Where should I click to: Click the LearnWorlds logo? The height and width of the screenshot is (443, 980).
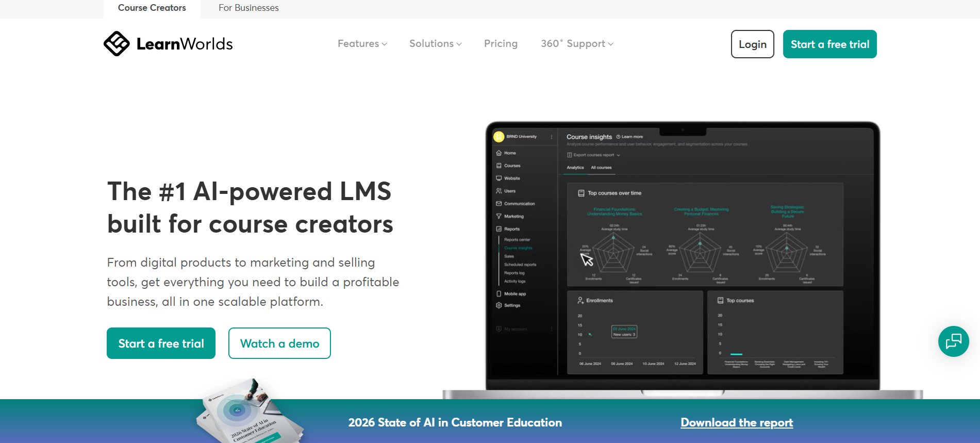168,44
